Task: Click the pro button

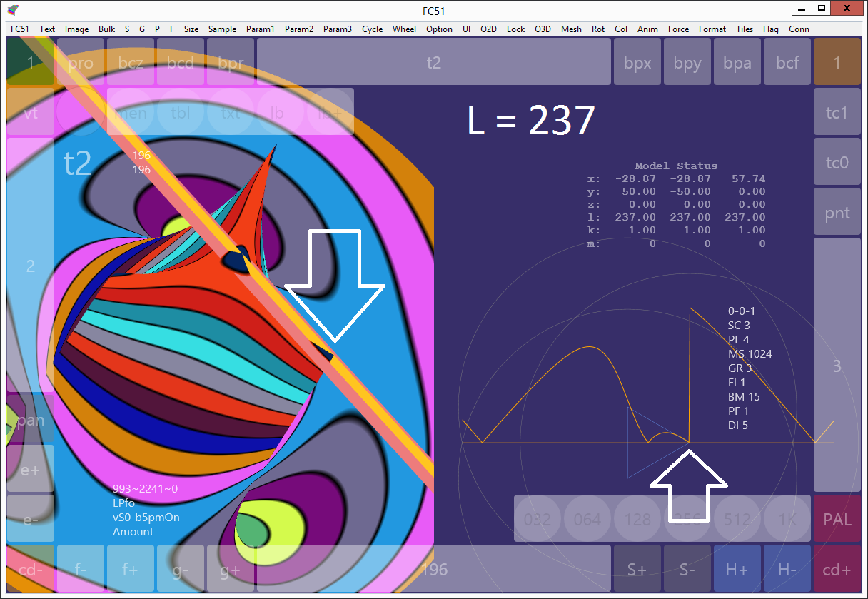Action: coord(81,62)
